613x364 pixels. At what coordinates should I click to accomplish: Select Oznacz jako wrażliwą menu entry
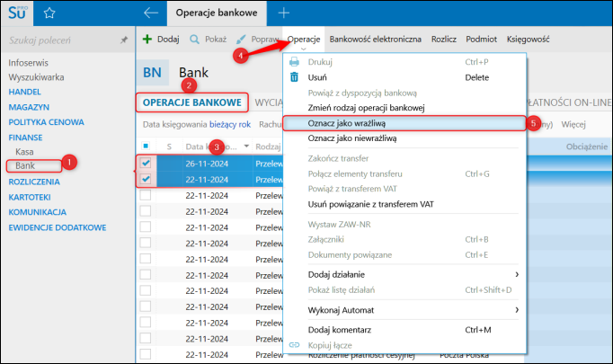(x=404, y=123)
